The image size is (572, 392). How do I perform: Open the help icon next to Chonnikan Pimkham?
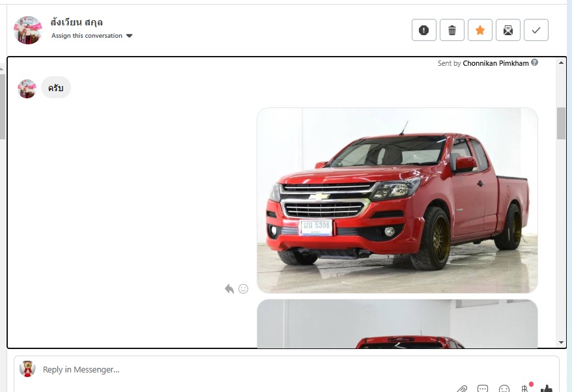(534, 63)
